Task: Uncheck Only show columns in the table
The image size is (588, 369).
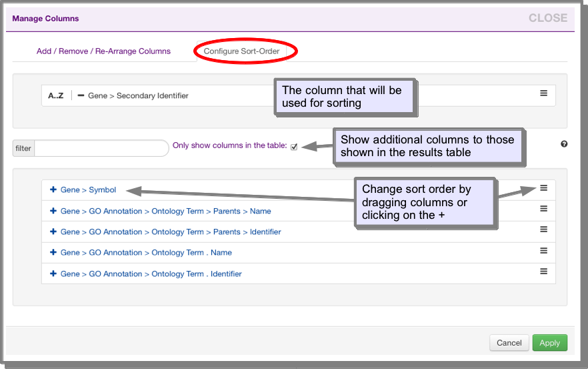Action: (294, 147)
